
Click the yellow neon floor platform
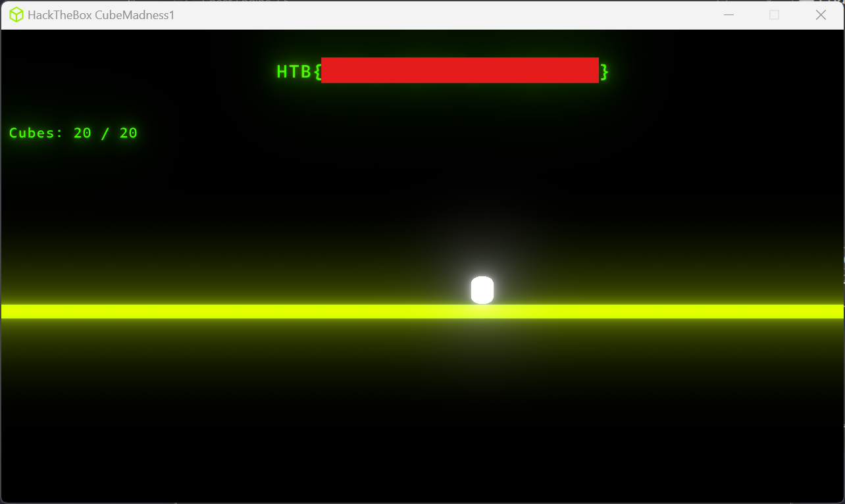(x=423, y=311)
